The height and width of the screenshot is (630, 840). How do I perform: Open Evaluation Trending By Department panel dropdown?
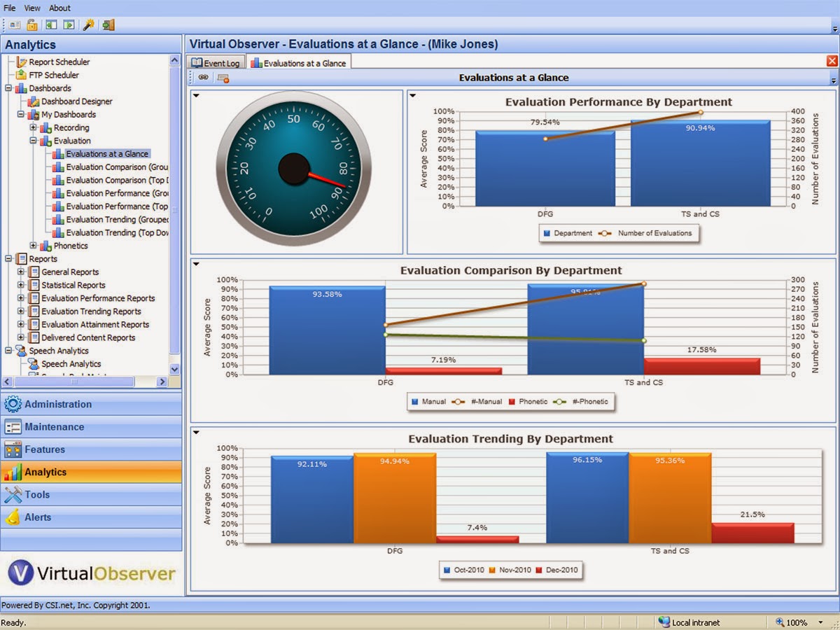pyautogui.click(x=196, y=433)
